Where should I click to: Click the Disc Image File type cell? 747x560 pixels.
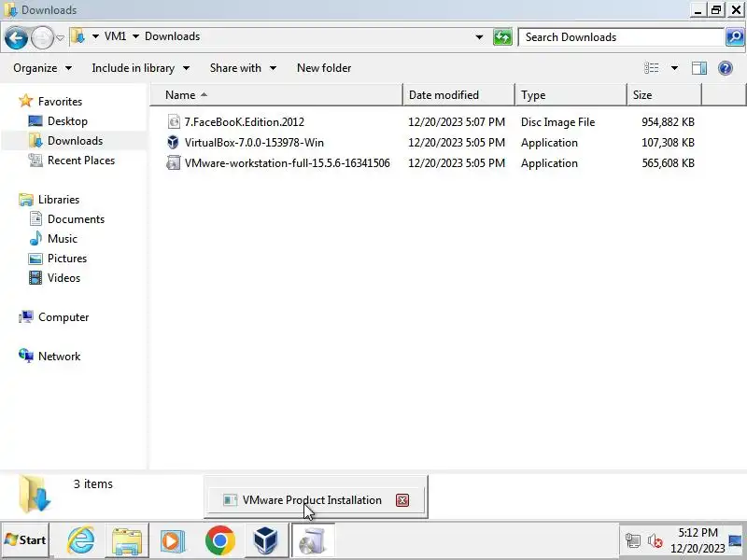pos(557,122)
